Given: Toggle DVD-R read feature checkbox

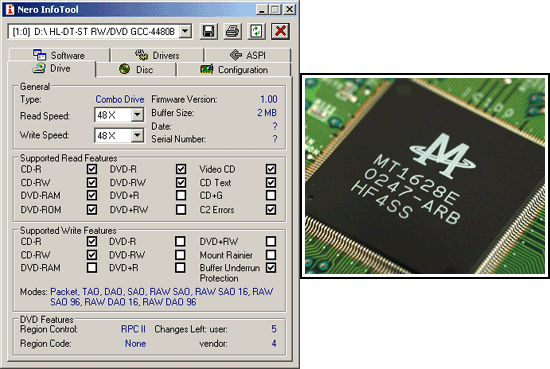Looking at the screenshot, I should (181, 169).
